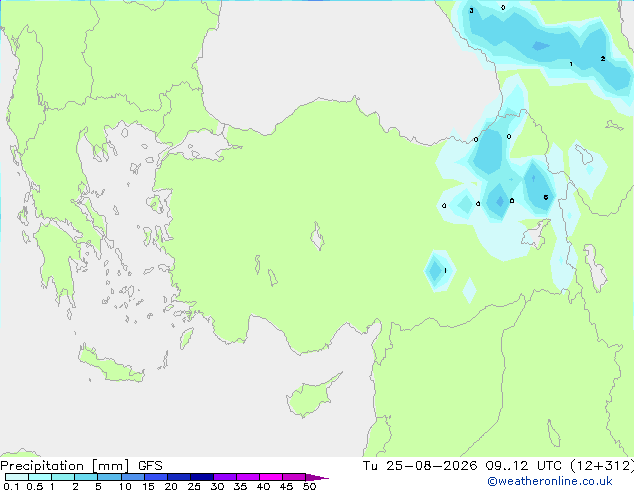This screenshot has width=634, height=490.
Task: Click the weatheronline.co.uk copyright link
Action: tap(549, 481)
